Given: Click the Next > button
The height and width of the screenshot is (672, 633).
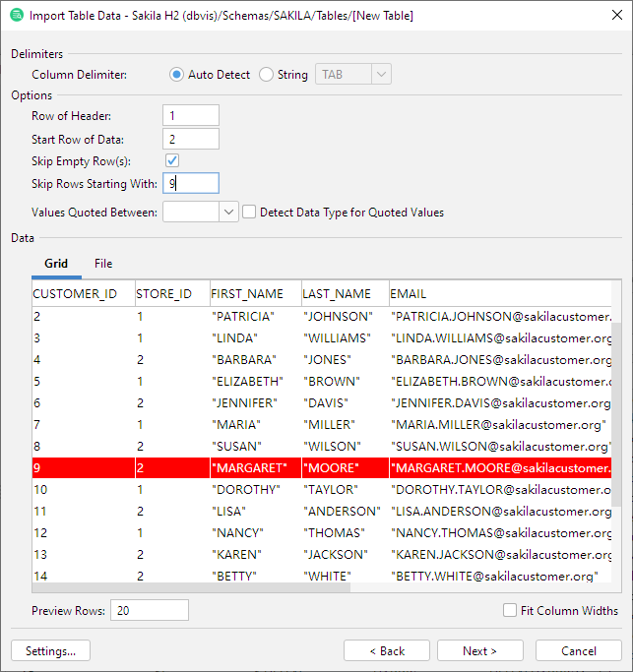Looking at the screenshot, I should coord(479,650).
